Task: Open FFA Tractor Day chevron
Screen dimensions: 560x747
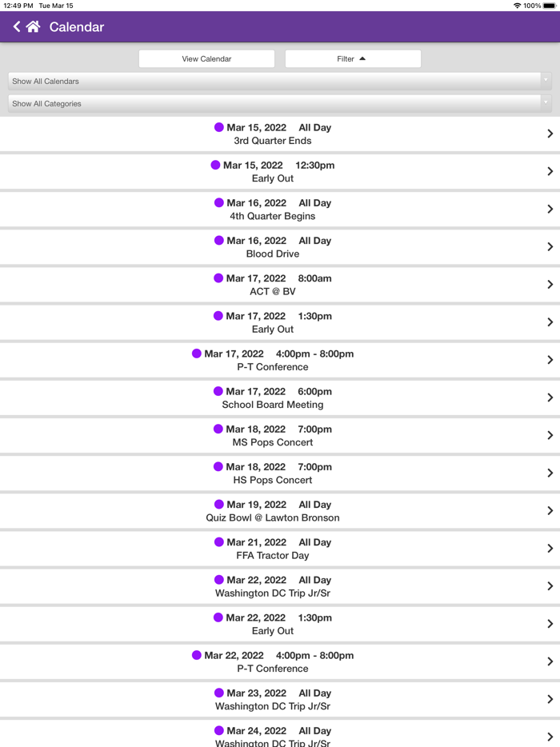Action: (550, 549)
